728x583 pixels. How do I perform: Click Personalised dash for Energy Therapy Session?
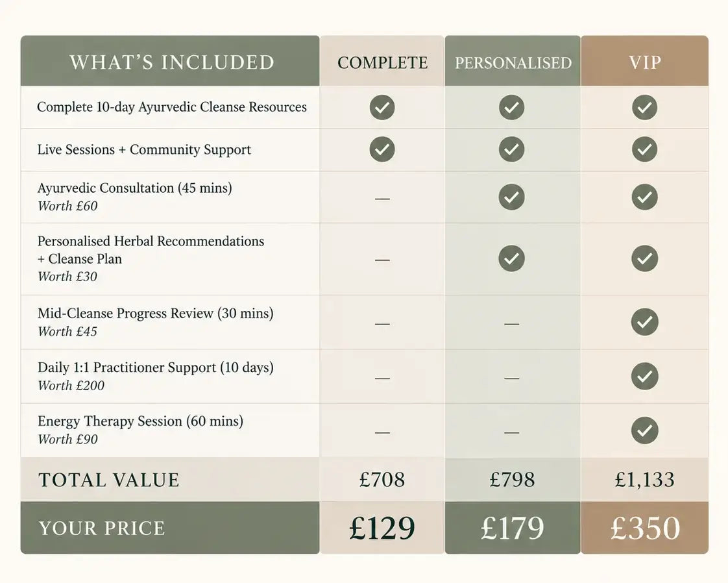(512, 432)
